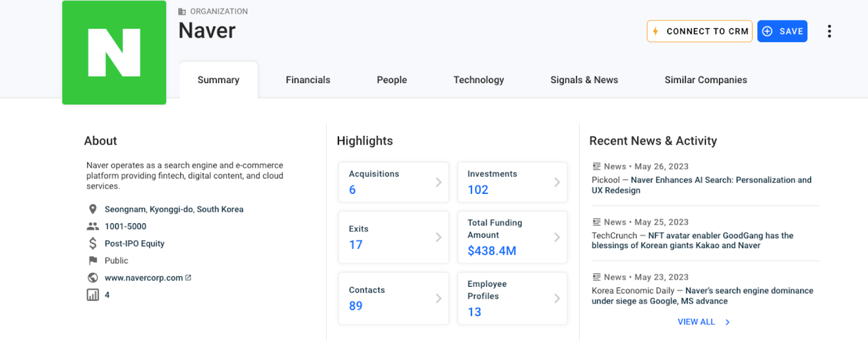Click the Pickool source name
This screenshot has height=353, width=868.
605,180
